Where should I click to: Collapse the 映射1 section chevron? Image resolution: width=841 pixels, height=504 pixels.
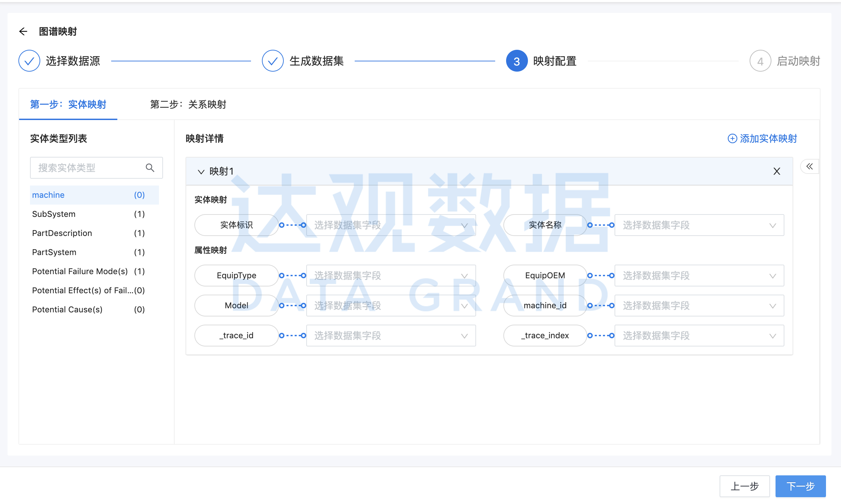(x=201, y=172)
